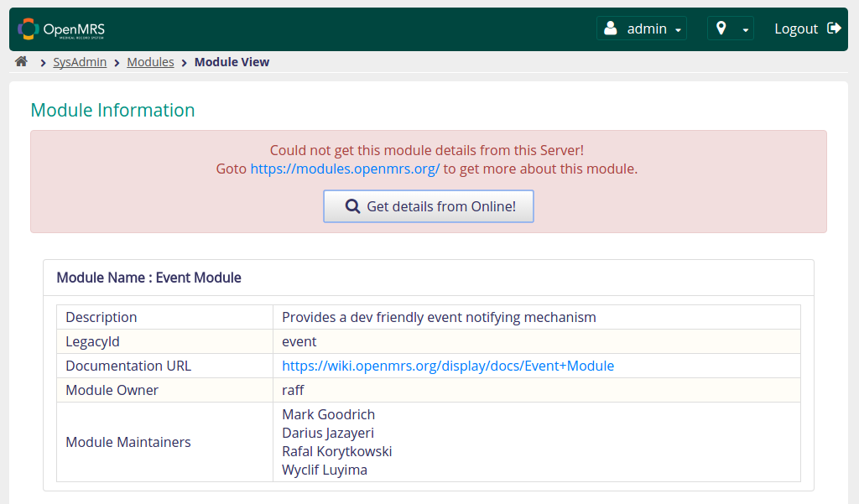859x504 pixels.
Task: Open the SysAdmin breadcrumb link
Action: 80,62
